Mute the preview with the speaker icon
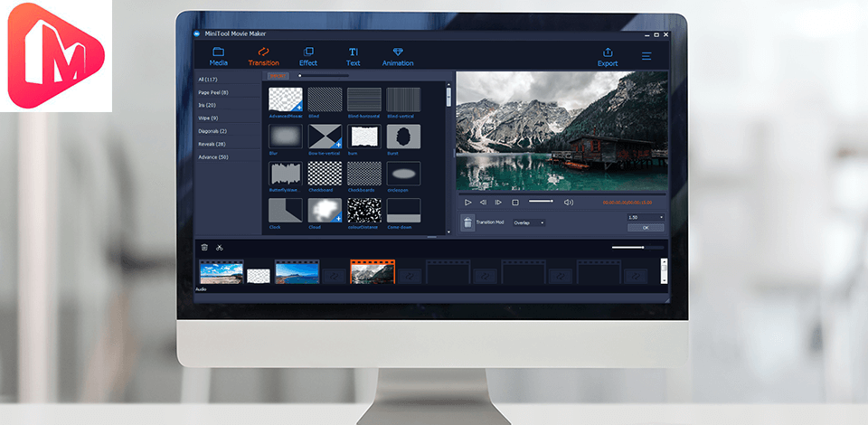Image resolution: width=868 pixels, height=425 pixels. click(x=569, y=203)
